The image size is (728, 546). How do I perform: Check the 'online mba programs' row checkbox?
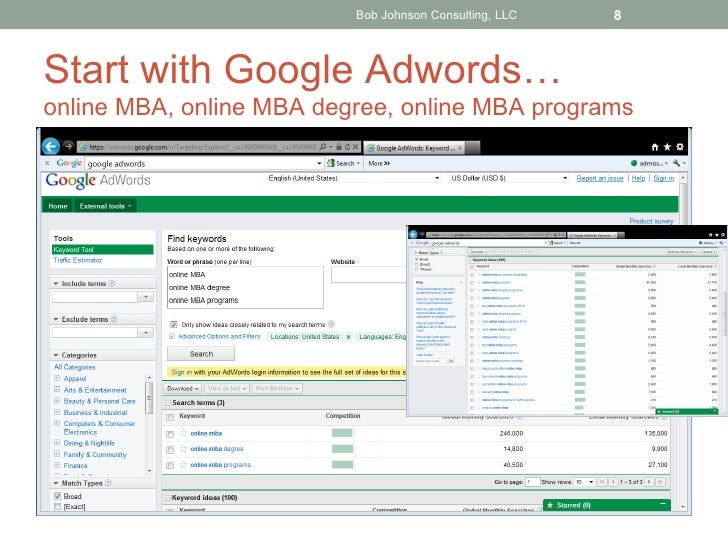(170, 465)
